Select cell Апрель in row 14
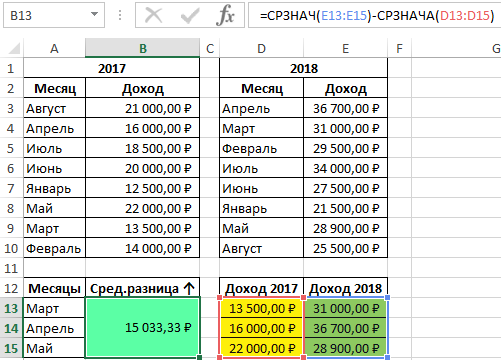Viewport: 501px width, 360px height. (x=55, y=328)
